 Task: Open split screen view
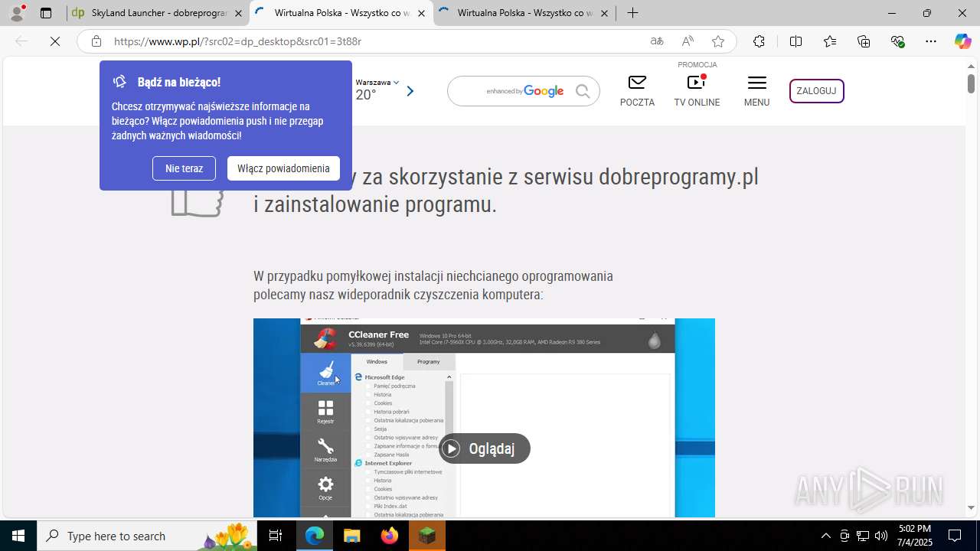(x=795, y=41)
